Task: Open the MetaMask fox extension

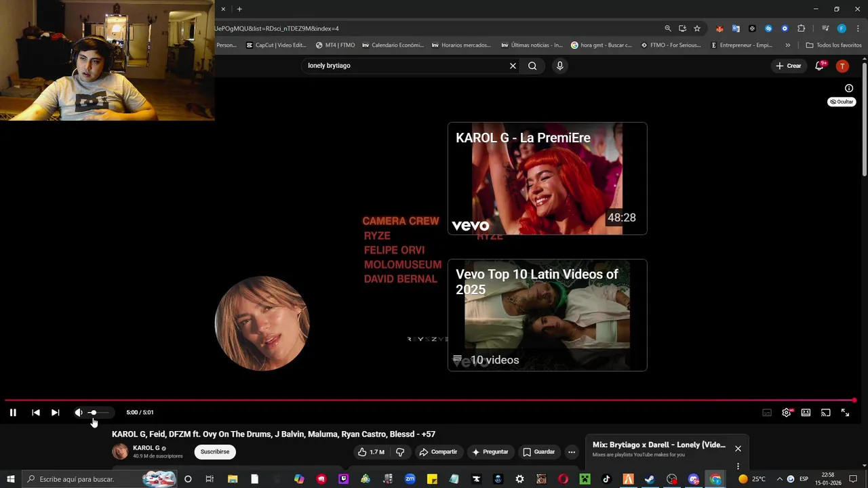Action: pyautogui.click(x=719, y=28)
